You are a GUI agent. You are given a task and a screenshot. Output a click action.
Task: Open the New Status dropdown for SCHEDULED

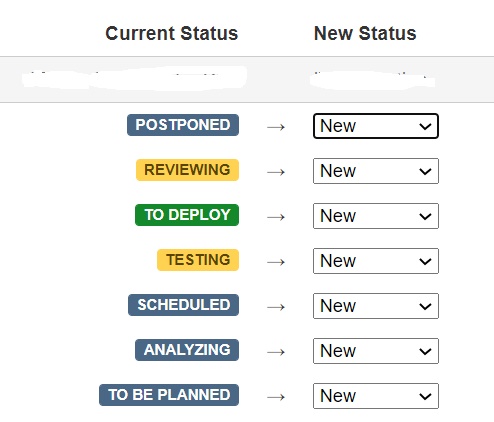click(376, 306)
